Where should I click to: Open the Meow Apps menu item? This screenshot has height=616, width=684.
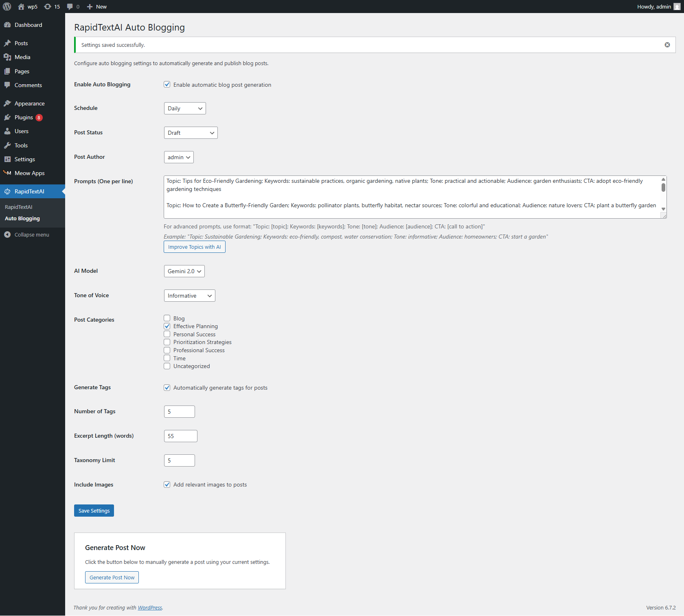(33, 173)
